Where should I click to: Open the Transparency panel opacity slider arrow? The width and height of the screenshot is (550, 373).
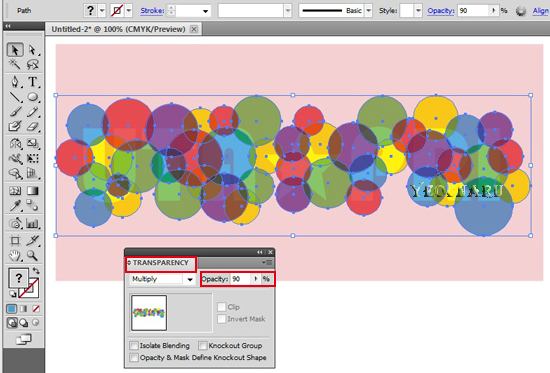coord(256,279)
